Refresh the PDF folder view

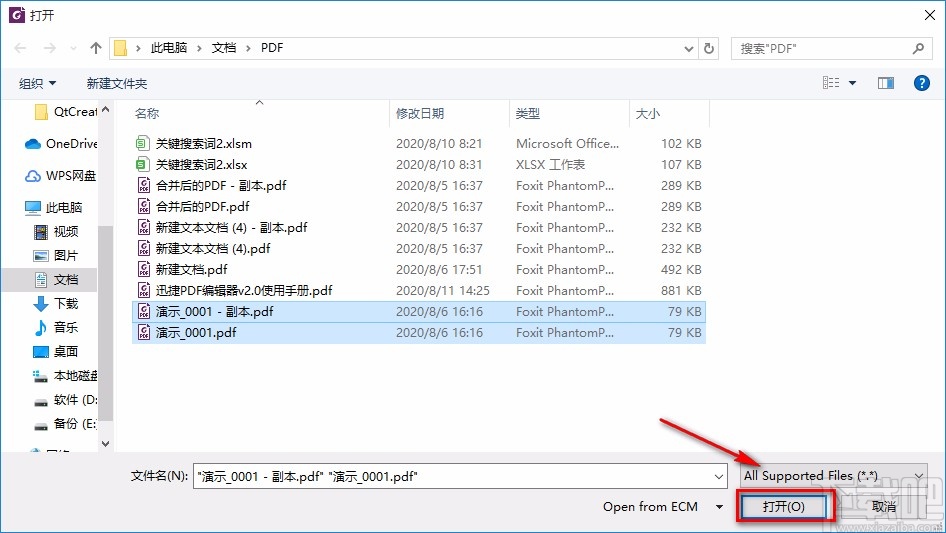coord(710,48)
